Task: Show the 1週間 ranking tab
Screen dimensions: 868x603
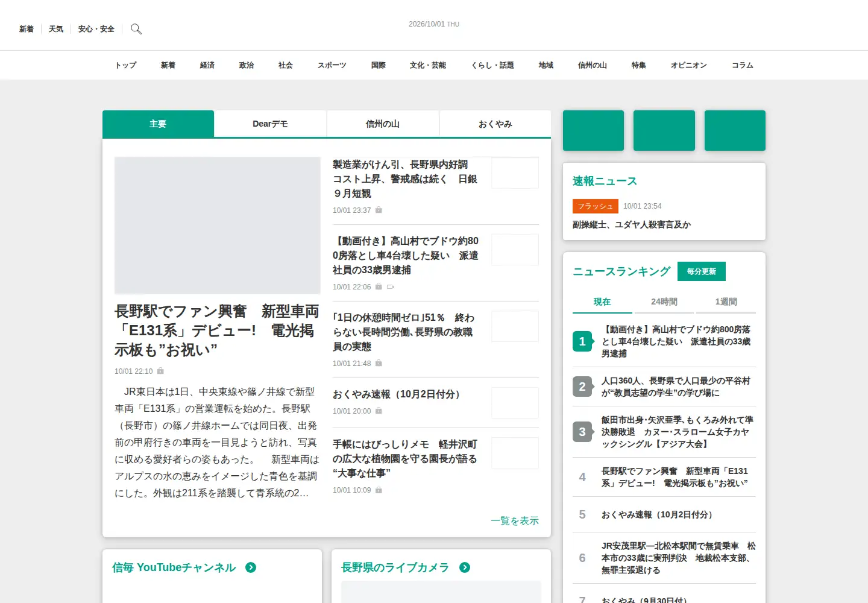Action: [726, 301]
